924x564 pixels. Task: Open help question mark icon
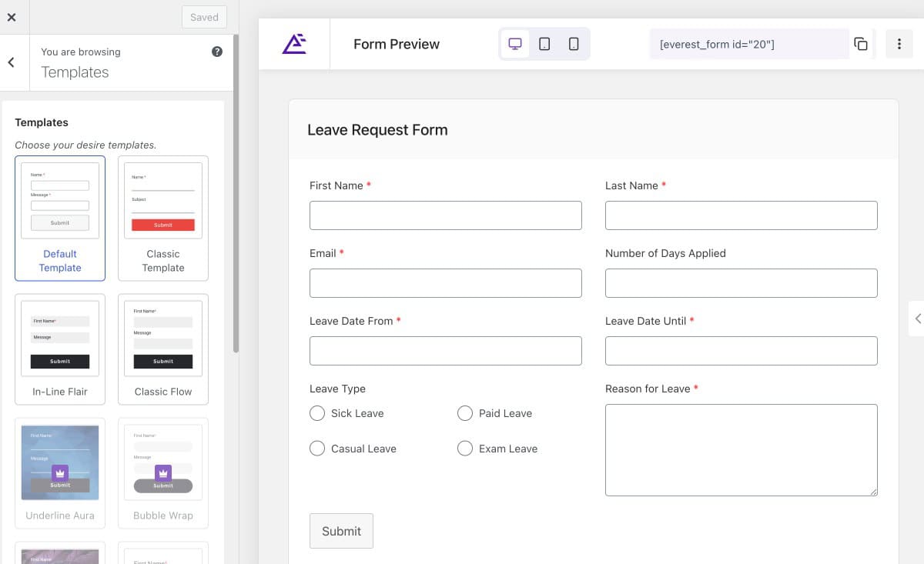pos(217,52)
